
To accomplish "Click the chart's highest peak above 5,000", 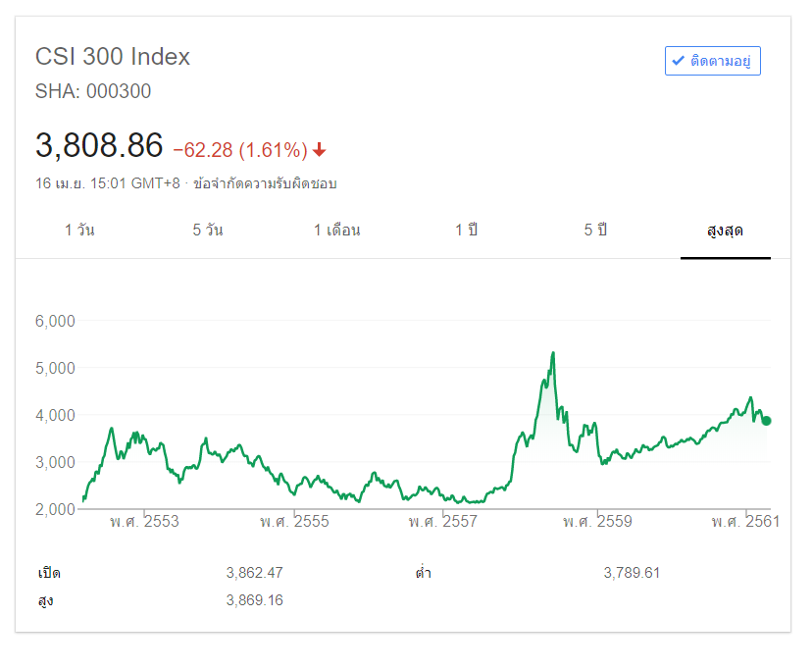I will pos(554,353).
